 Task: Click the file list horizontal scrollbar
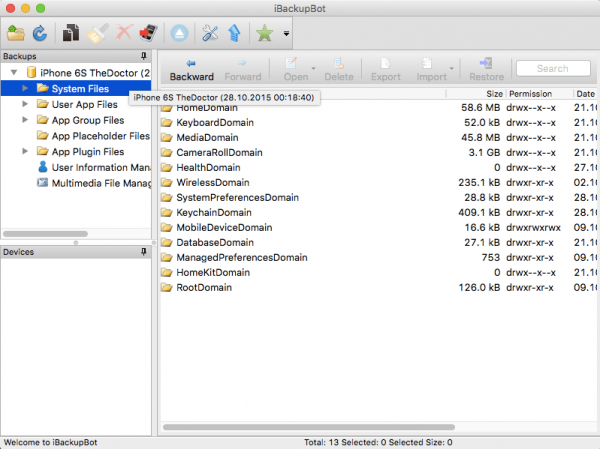[x=308, y=427]
